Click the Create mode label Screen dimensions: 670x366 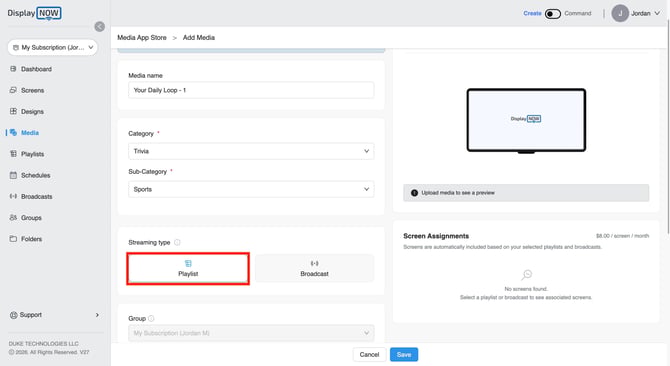[532, 13]
